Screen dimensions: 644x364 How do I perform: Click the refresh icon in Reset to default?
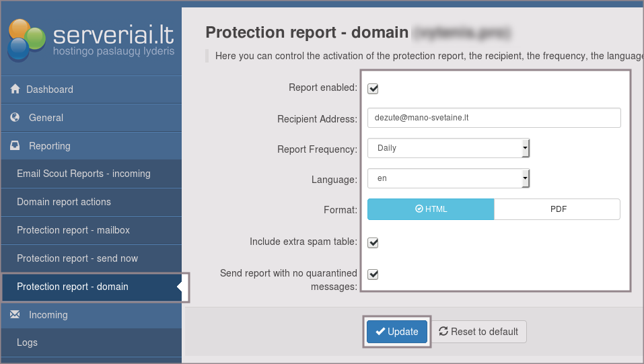tap(443, 331)
